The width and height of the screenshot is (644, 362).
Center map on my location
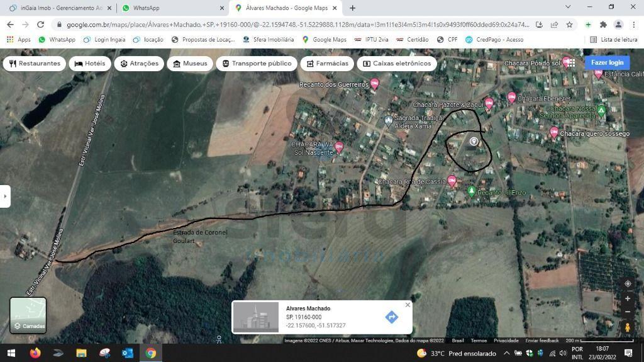(628, 284)
